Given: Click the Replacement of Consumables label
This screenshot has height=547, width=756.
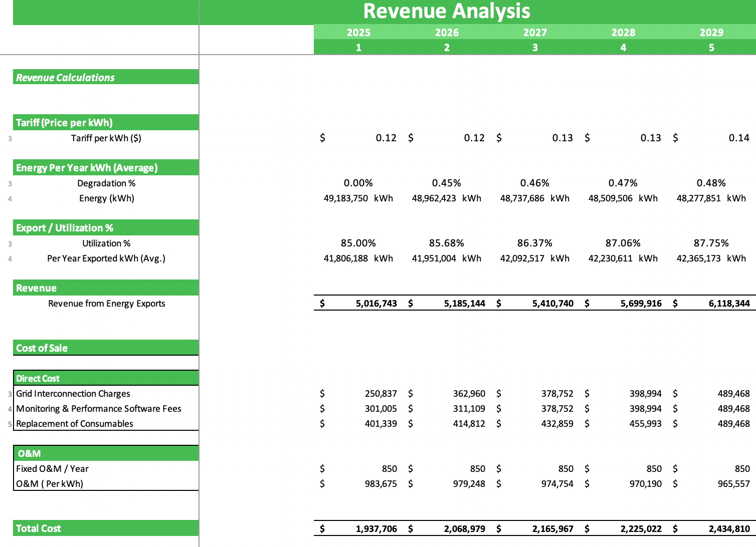Looking at the screenshot, I should click(x=74, y=423).
